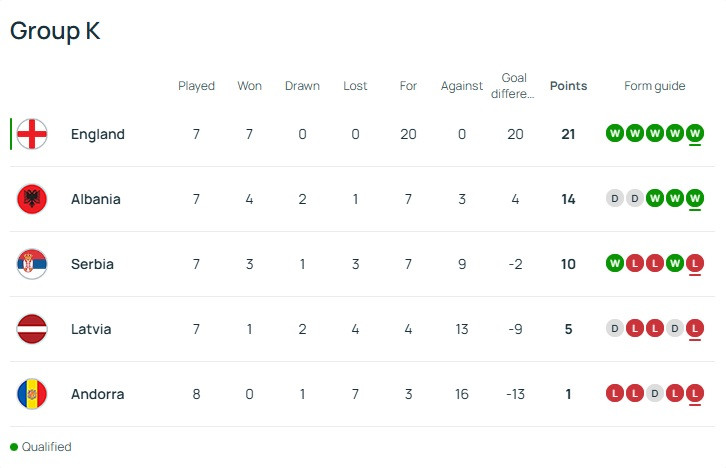Sort table by Points column header
The height and width of the screenshot is (468, 726).
[568, 86]
